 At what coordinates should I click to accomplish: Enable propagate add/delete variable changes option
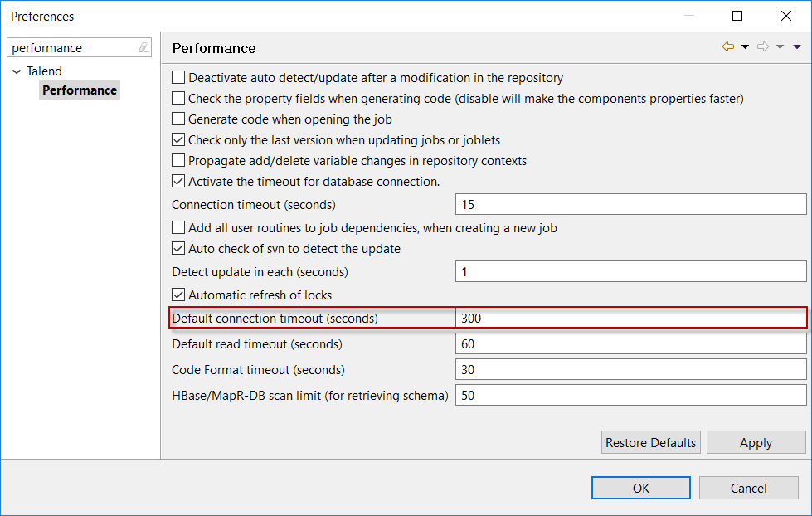click(178, 160)
